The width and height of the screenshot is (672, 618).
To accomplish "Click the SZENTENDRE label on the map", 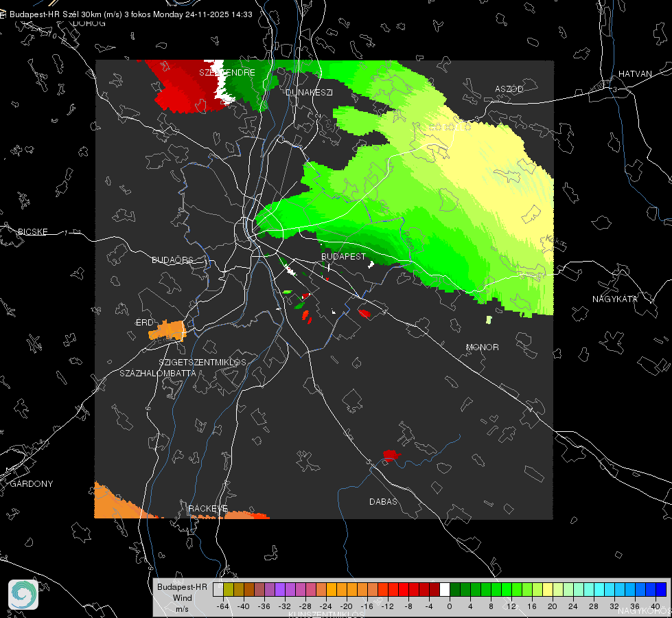I will (x=227, y=73).
